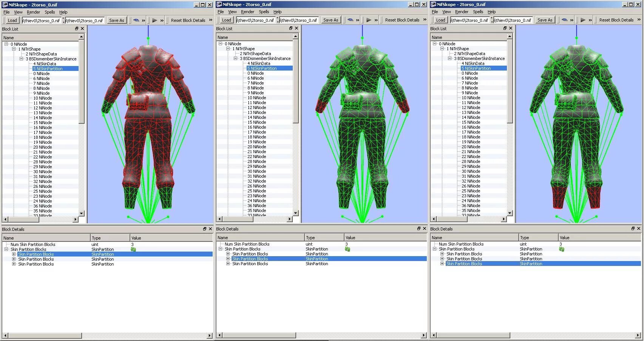Click the Load button in middle window
The width and height of the screenshot is (644, 341).
(226, 20)
